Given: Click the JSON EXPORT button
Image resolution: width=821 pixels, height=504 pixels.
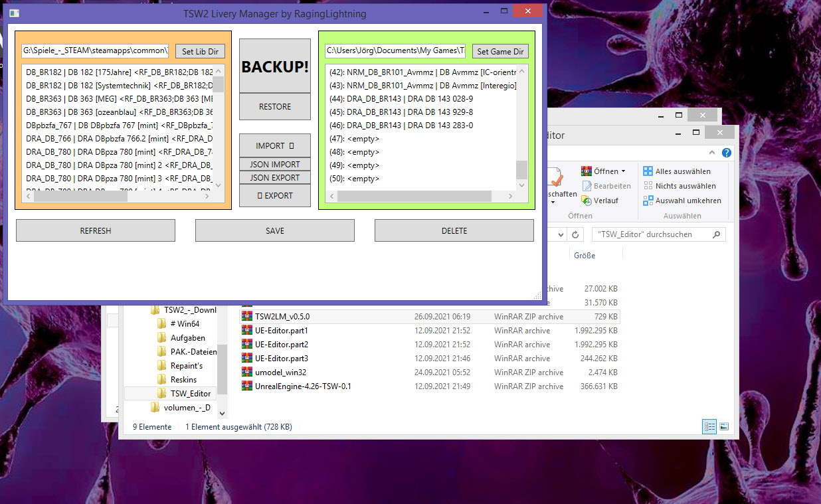Looking at the screenshot, I should pyautogui.click(x=275, y=178).
